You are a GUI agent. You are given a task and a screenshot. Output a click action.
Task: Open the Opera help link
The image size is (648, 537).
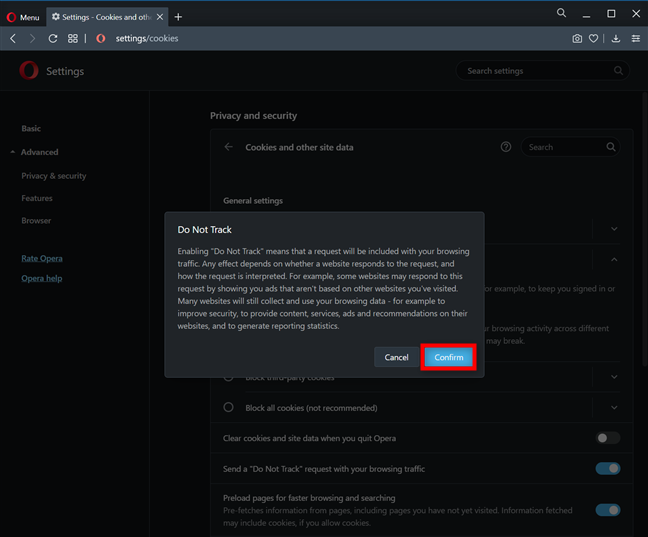point(41,278)
